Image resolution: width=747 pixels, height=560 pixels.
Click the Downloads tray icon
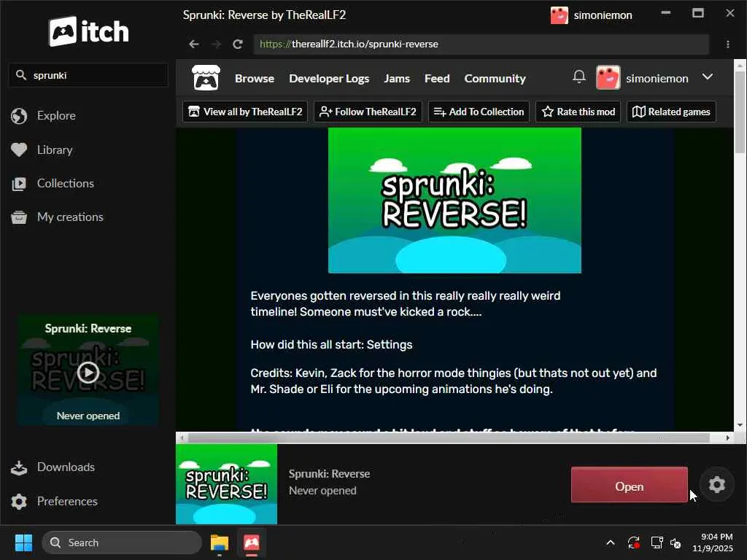[x=19, y=468]
